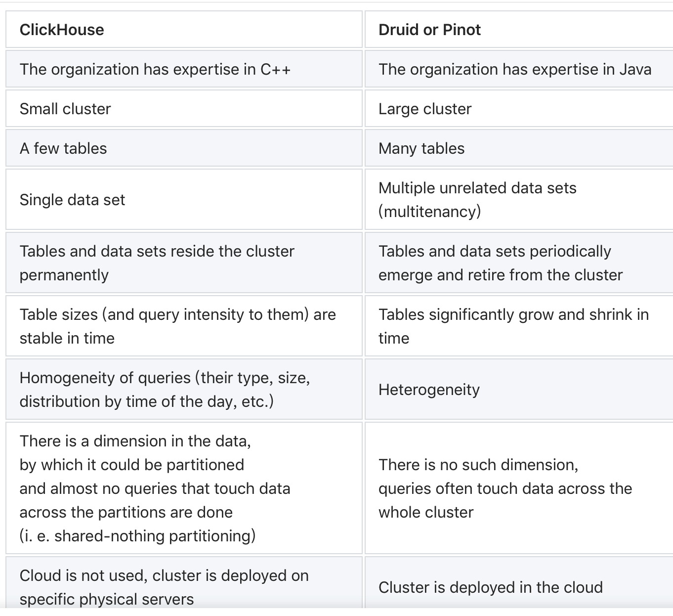Viewport: 673px width, 616px height.
Task: Select the 'Single data set' cell
Action: point(72,200)
